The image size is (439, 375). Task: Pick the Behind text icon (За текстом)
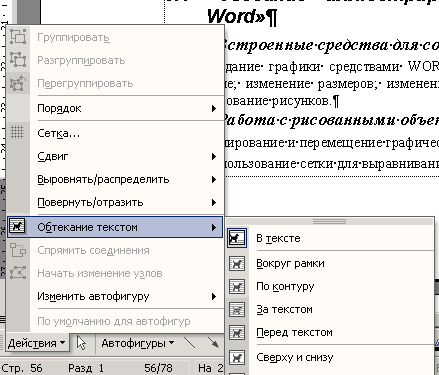point(237,309)
